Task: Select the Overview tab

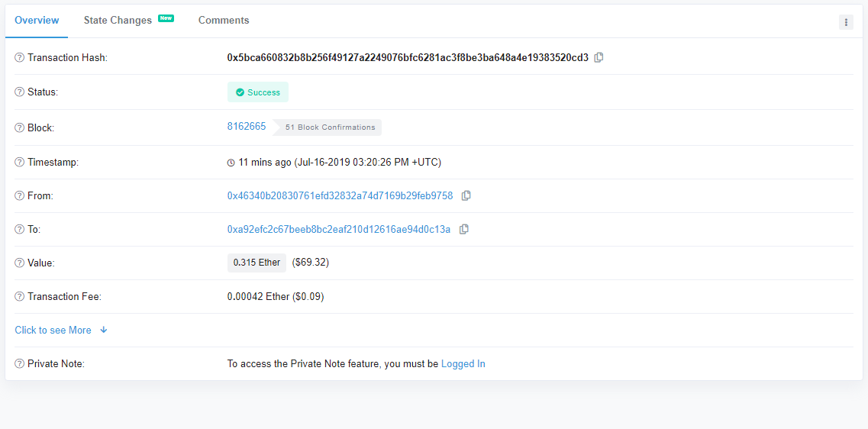Action: pyautogui.click(x=37, y=21)
